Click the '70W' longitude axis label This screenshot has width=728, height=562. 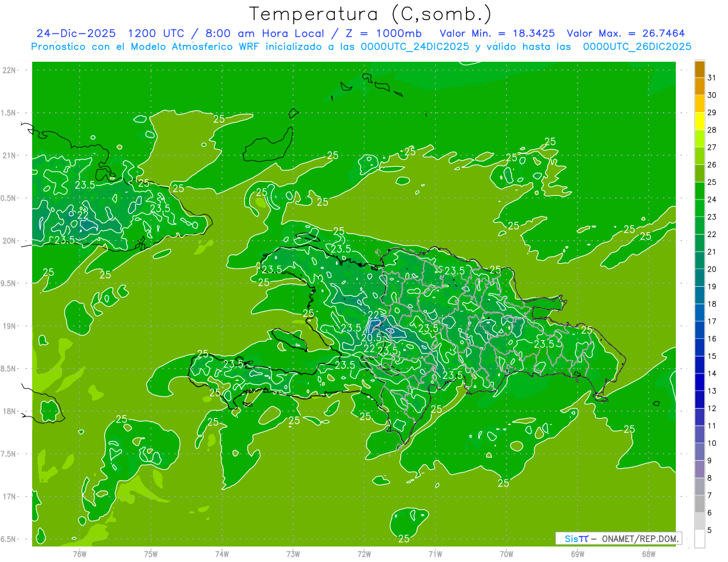tap(507, 554)
